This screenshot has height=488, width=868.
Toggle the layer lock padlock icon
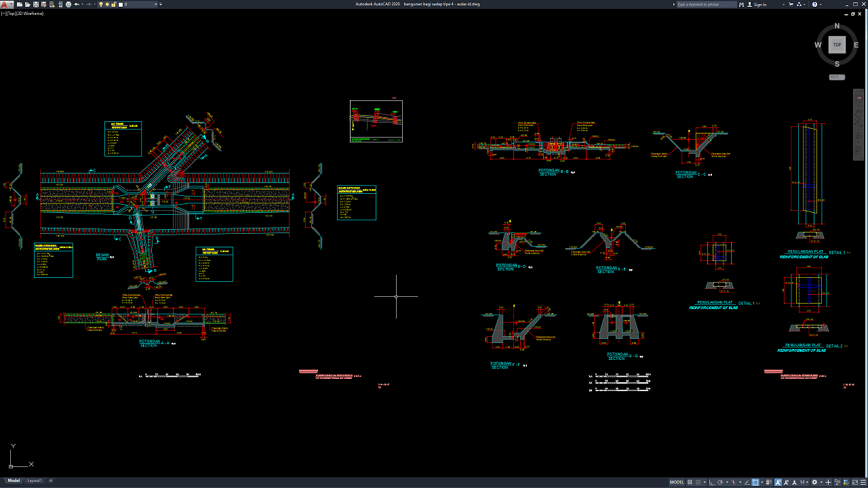[115, 4]
